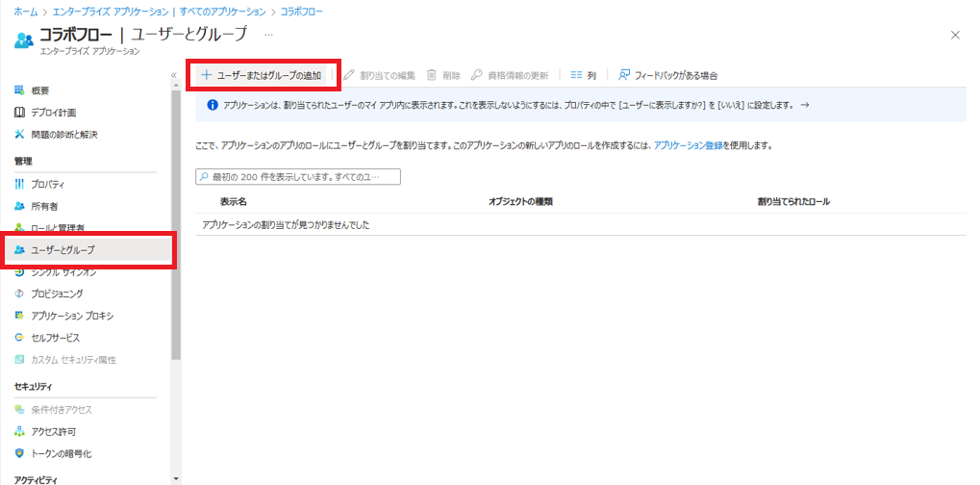Viewport: 980px width, 485px height.
Task: Click the 概要 overview icon in sidebar
Action: point(18,90)
